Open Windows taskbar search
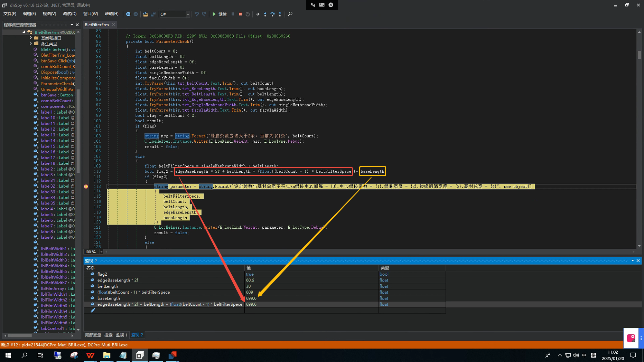Viewport: 644px width, 362px height. coord(24,355)
